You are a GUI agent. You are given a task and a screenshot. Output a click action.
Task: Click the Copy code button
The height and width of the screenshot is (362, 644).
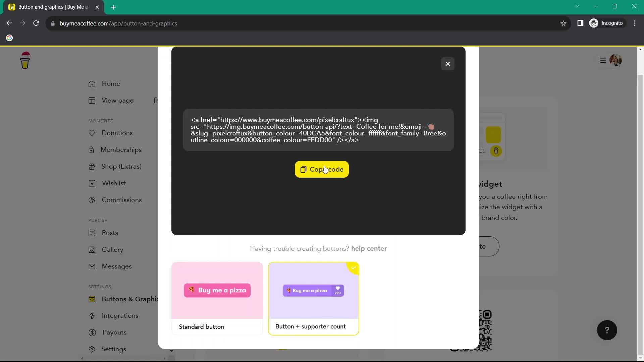pos(321,169)
